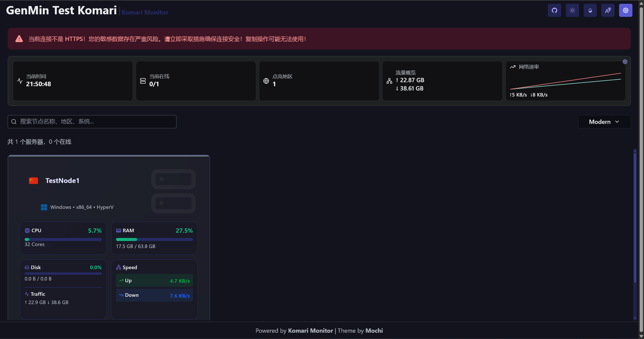644x339 pixels.
Task: Click the chevron arrow next to Modern
Action: tap(617, 122)
